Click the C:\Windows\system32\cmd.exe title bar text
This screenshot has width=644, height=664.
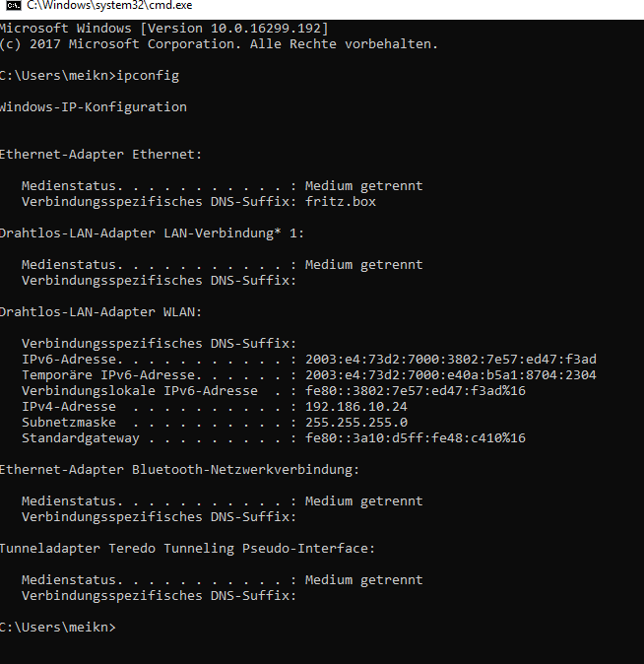pyautogui.click(x=109, y=6)
